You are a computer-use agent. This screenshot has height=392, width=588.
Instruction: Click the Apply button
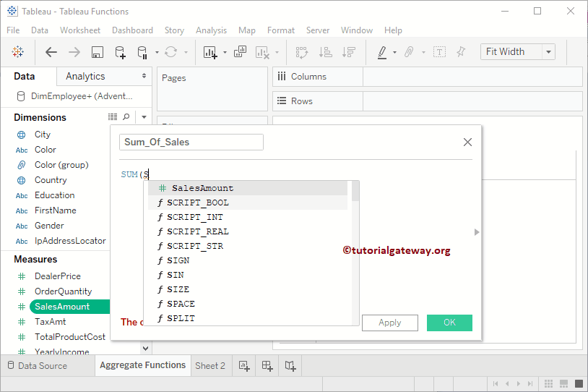pos(390,323)
